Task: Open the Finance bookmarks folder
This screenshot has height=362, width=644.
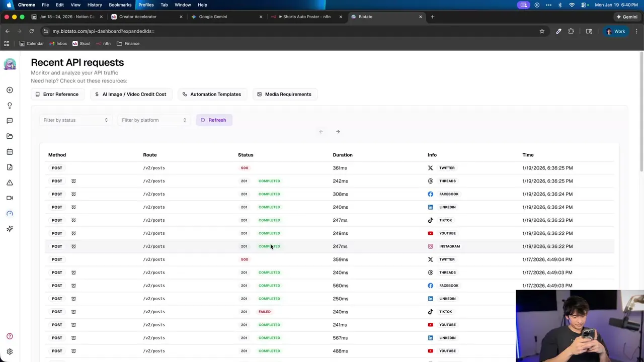Action: click(x=128, y=44)
